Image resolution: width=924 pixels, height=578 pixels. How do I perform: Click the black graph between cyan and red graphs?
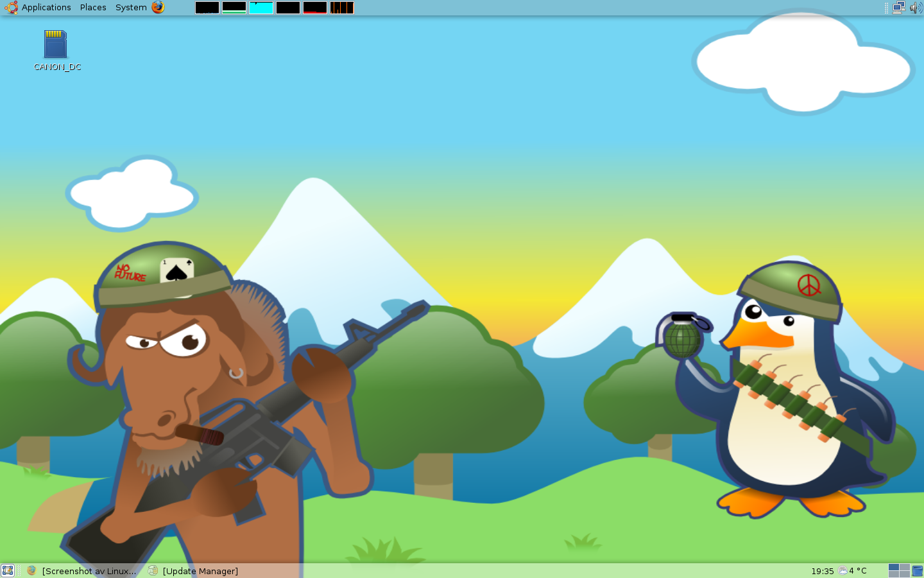[288, 8]
